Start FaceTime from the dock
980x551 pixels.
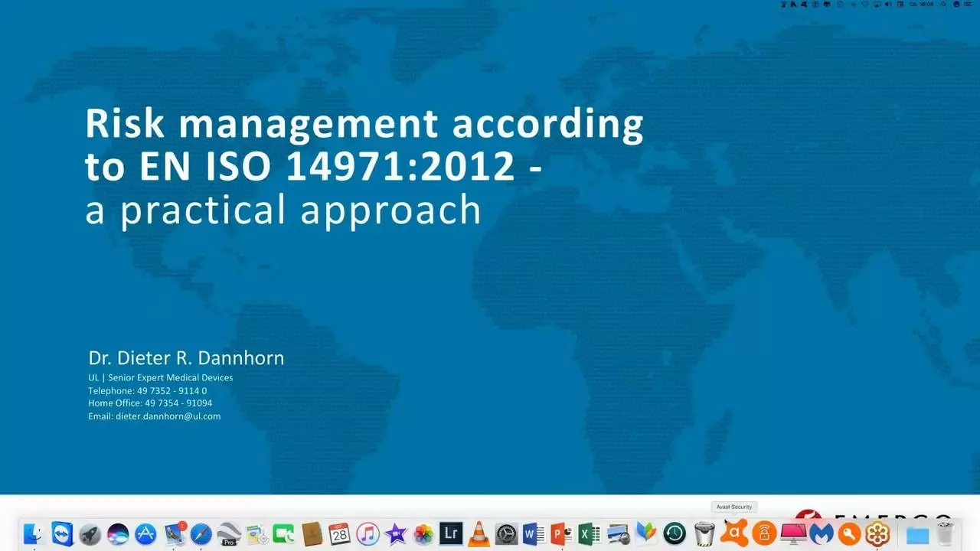pyautogui.click(x=284, y=533)
